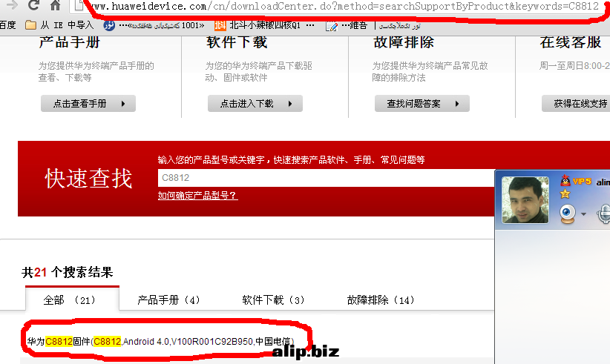Click the 快速查找 banner title
This screenshot has height=364, width=610.
tap(89, 179)
